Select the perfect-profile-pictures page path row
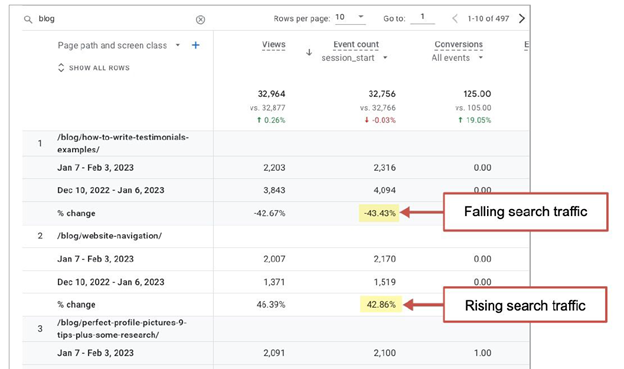Viewport: 624px width, 369px height. pos(122,328)
